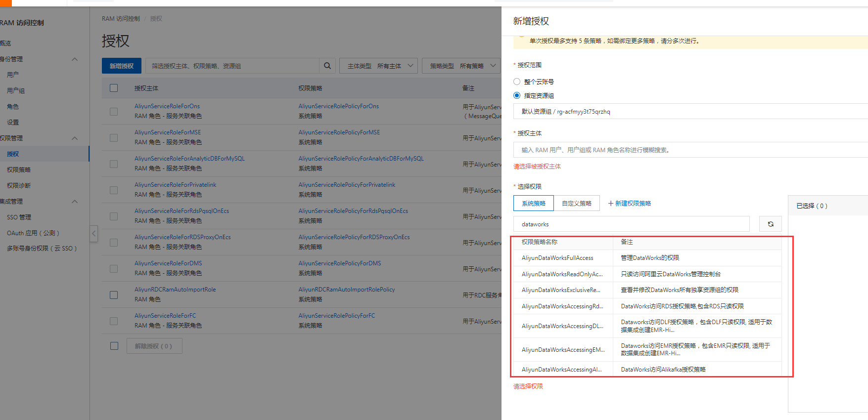The width and height of the screenshot is (868, 420).
Task: Open the AliyunServiceRoleForOns principal link
Action: pos(167,106)
